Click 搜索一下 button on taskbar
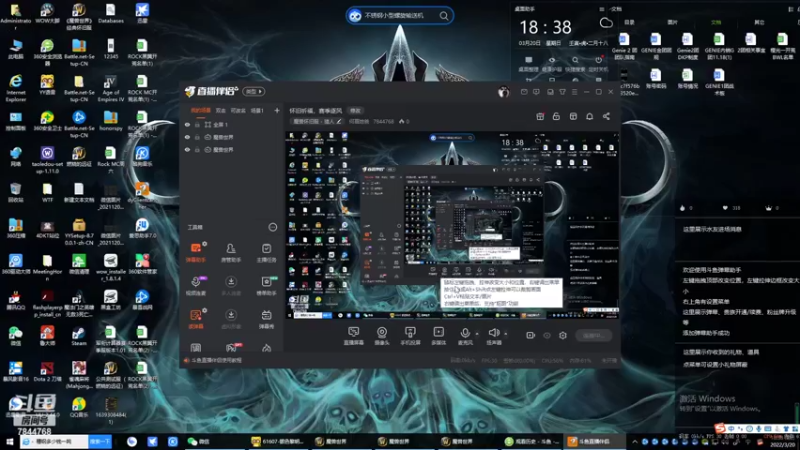800x450 pixels. [x=99, y=441]
